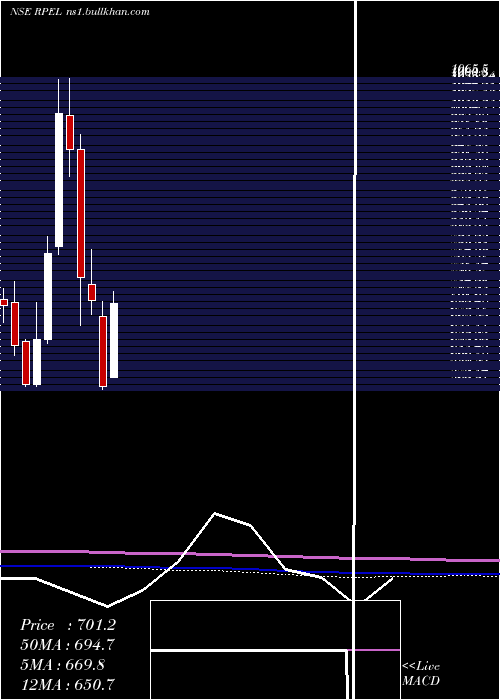Click the '<<Live MACD' label
The height and width of the screenshot is (700, 500).
[421, 673]
